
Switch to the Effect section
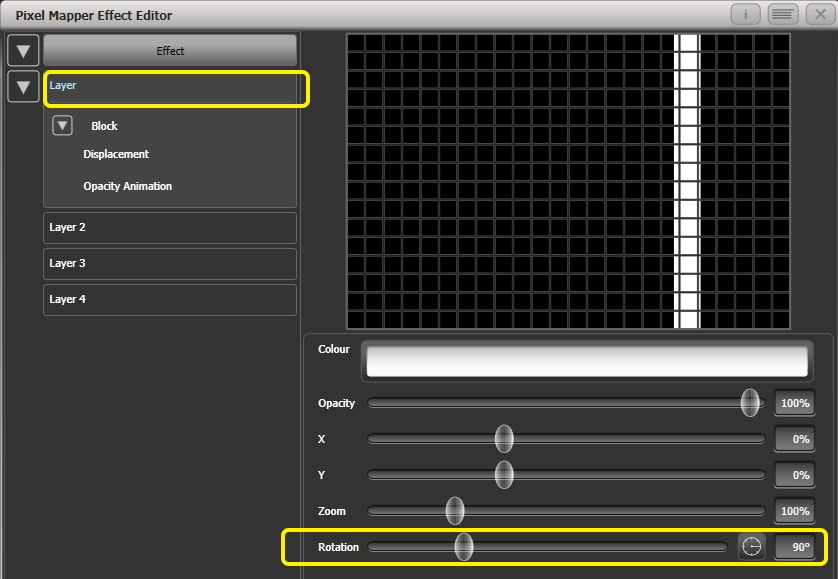point(169,50)
